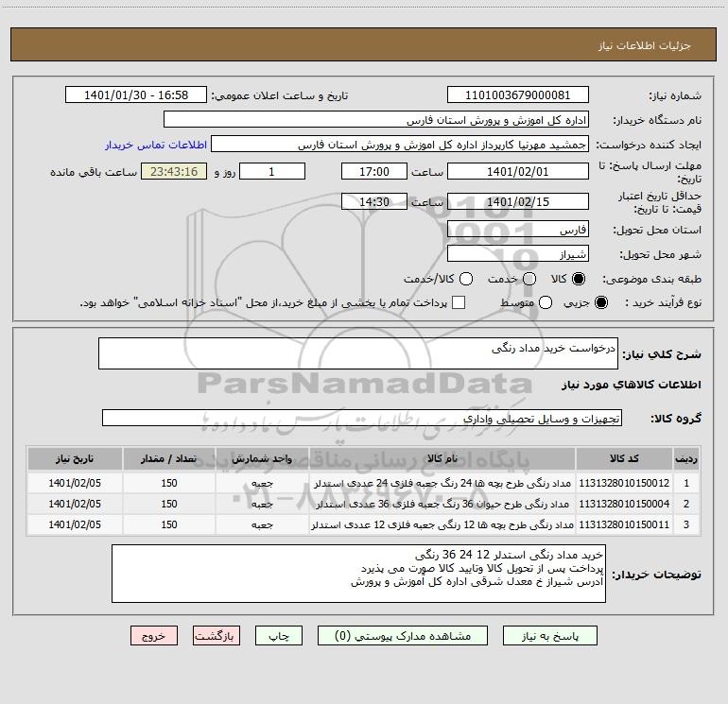Click the چاپ print button
The width and height of the screenshot is (728, 704).
pyautogui.click(x=279, y=636)
